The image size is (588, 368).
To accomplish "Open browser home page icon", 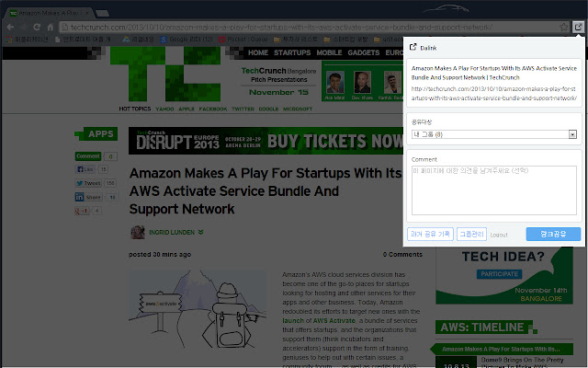I will click(50, 27).
